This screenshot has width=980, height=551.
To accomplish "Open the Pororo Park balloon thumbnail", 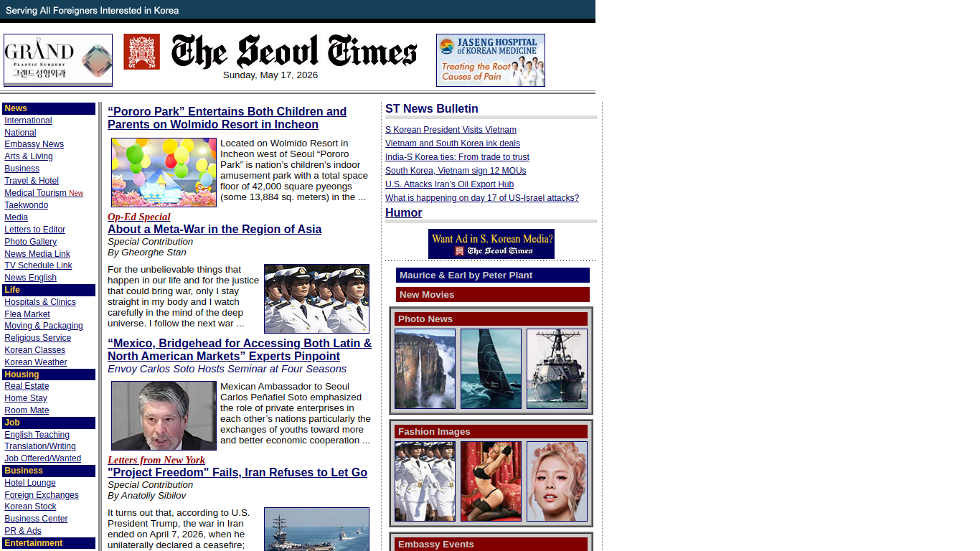I will pos(164,172).
